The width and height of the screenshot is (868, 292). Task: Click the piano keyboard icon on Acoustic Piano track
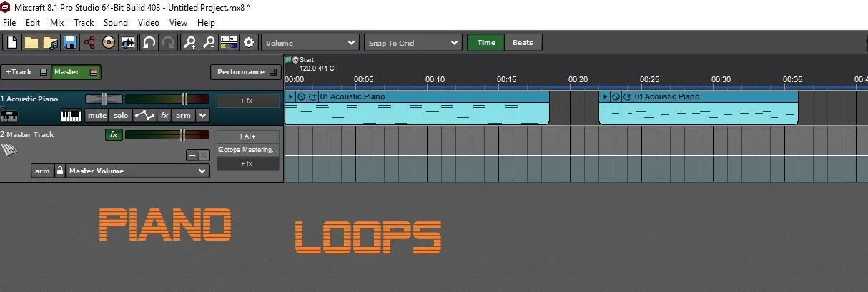coord(71,116)
